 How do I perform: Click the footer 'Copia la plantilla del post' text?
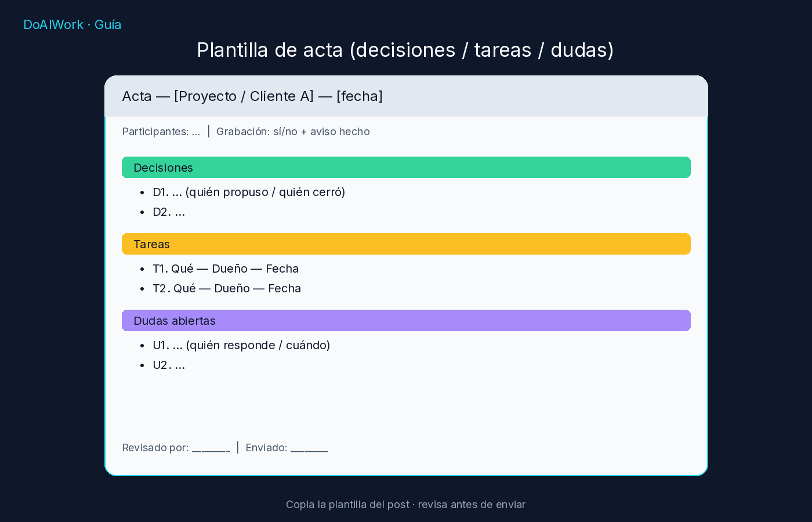click(347, 505)
